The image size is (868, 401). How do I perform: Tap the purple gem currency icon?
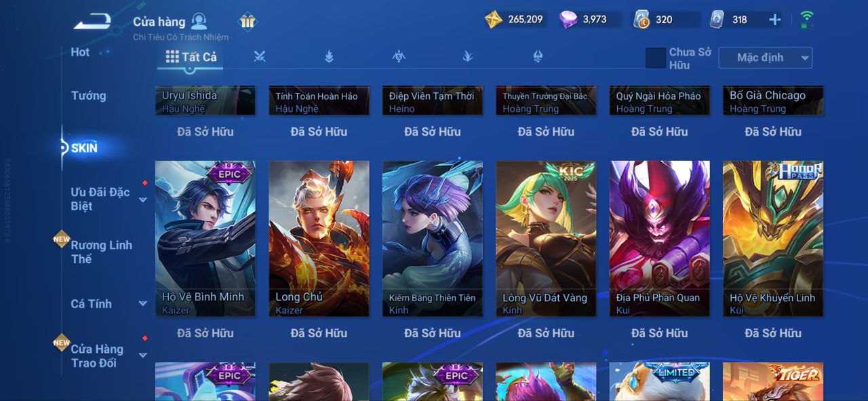pyautogui.click(x=568, y=19)
